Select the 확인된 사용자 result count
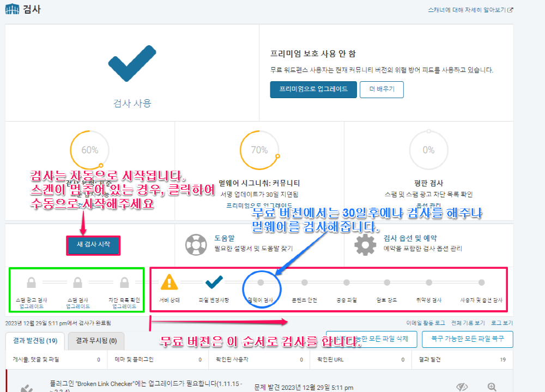 (x=259, y=360)
